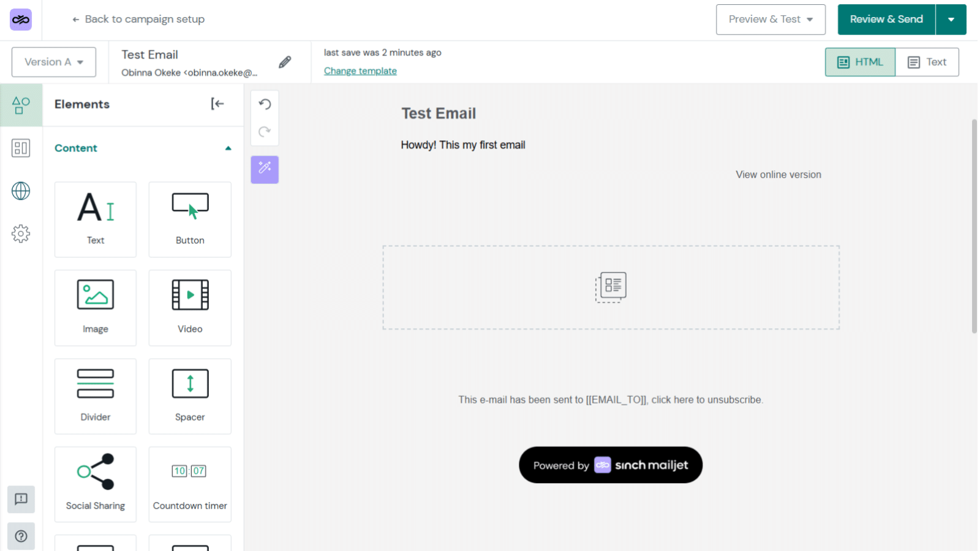The image size is (980, 551).
Task: Click the empty content drop zone
Action: [x=611, y=288]
